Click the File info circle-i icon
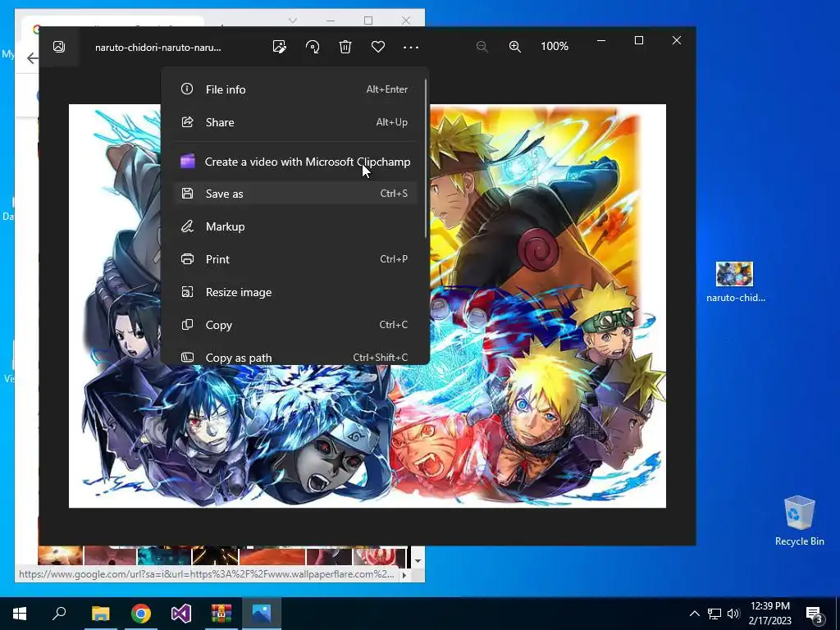840x630 pixels. [187, 89]
